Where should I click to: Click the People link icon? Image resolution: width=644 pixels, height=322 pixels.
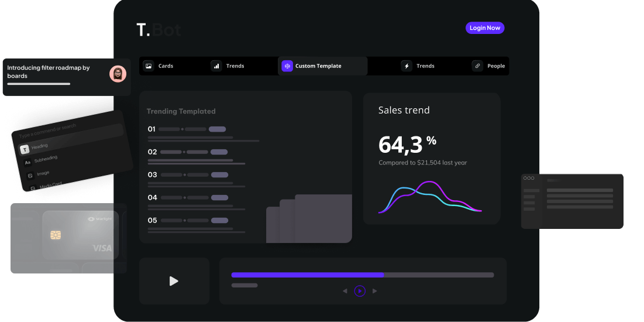(477, 66)
